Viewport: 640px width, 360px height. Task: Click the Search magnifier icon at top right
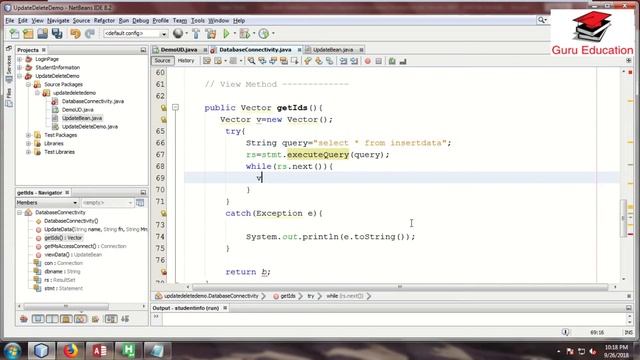[x=541, y=20]
